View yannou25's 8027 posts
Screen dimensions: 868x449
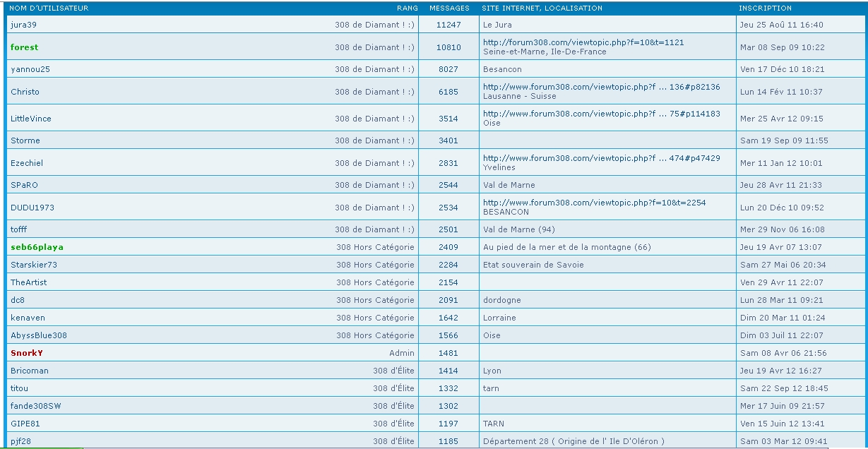pos(448,69)
